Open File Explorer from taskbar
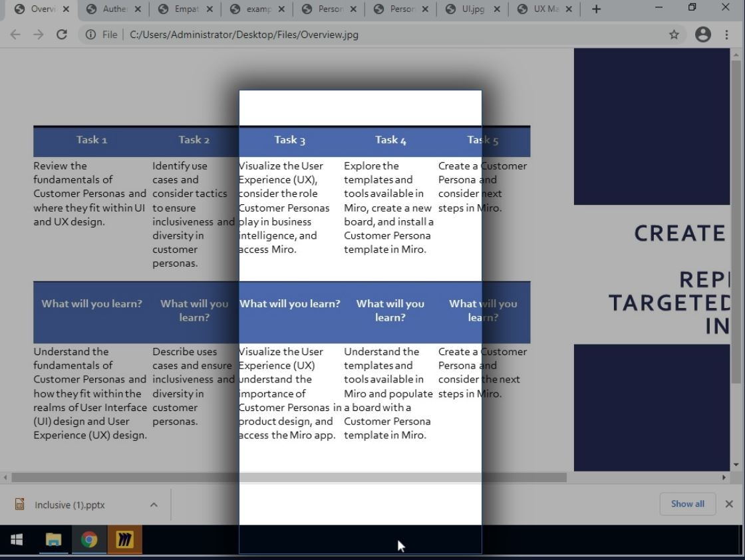Image resolution: width=745 pixels, height=560 pixels. tap(53, 539)
